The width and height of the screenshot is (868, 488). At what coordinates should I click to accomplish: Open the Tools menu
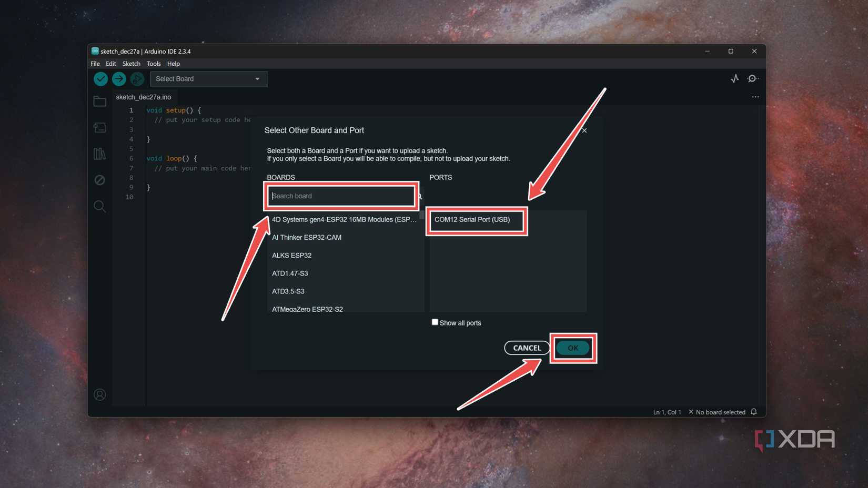point(154,64)
